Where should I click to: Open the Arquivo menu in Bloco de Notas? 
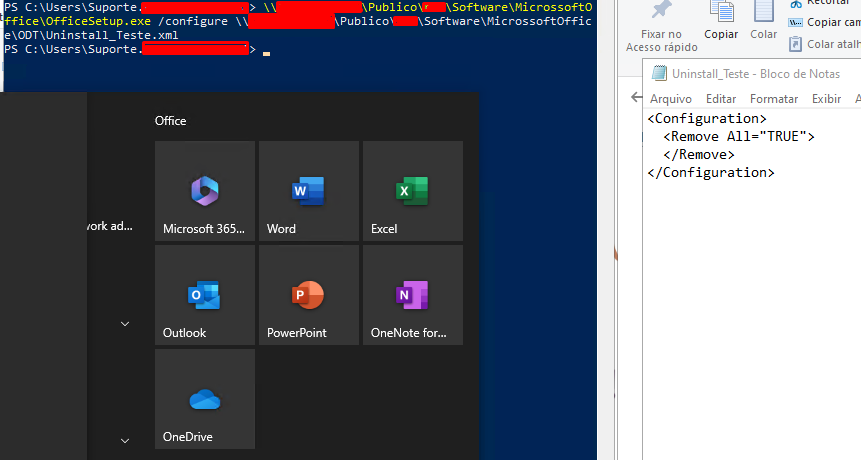670,99
